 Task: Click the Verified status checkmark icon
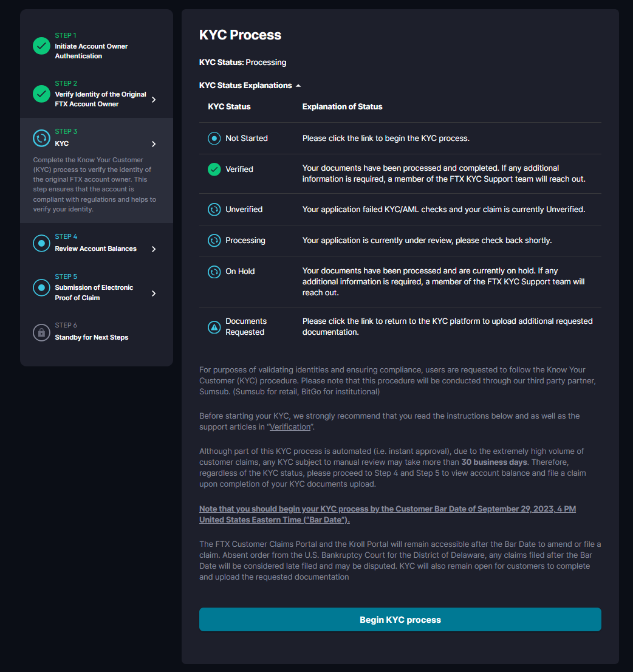tap(214, 170)
